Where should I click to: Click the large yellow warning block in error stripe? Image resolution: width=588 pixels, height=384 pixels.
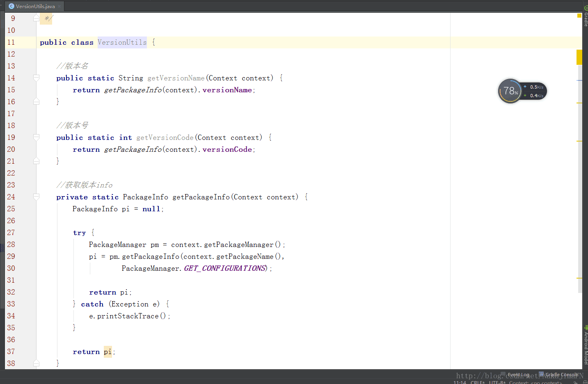point(579,57)
